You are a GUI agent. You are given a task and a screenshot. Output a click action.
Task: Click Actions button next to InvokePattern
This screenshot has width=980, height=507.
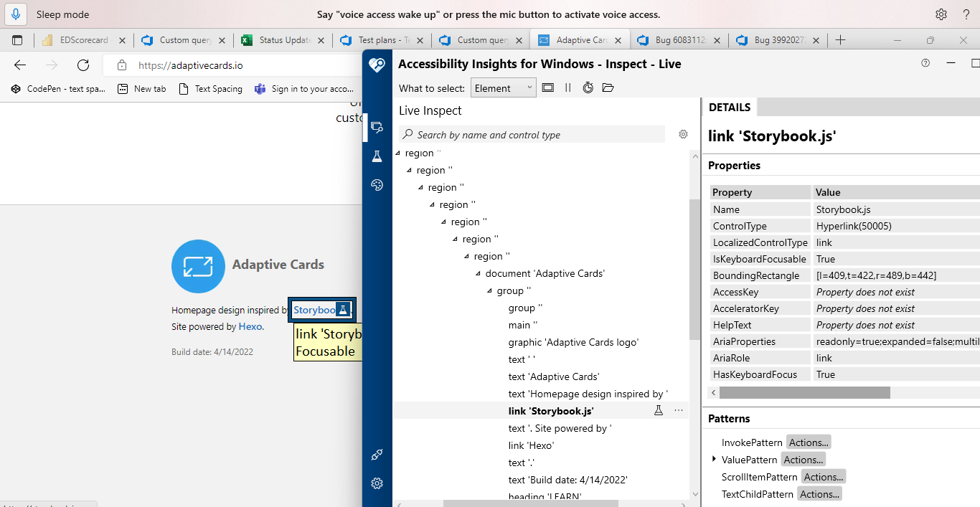point(809,442)
